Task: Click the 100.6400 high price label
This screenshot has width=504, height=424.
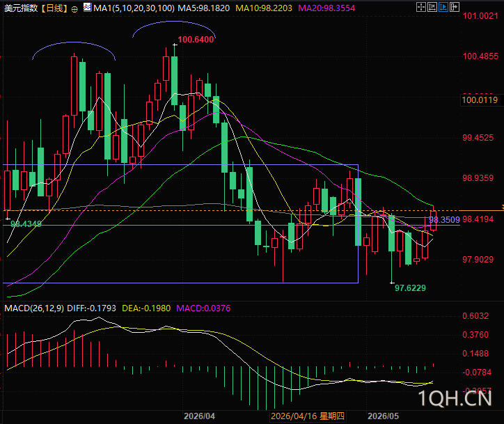Action: pyautogui.click(x=196, y=40)
